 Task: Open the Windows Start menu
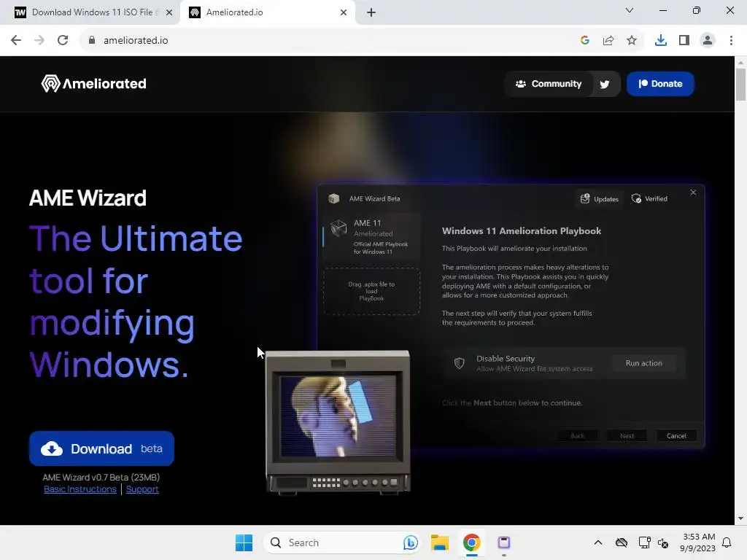[x=244, y=542]
